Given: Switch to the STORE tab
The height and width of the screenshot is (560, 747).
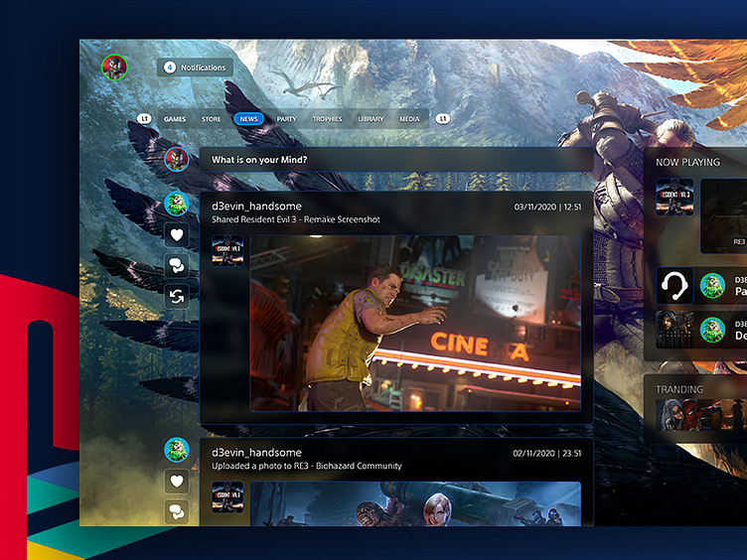Looking at the screenshot, I should pyautogui.click(x=211, y=119).
